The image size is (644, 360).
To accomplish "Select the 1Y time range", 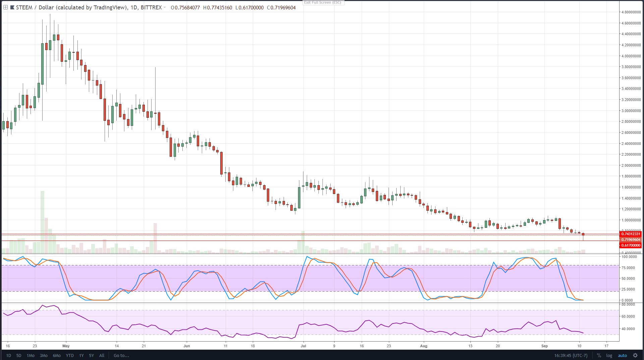I will pyautogui.click(x=81, y=355).
